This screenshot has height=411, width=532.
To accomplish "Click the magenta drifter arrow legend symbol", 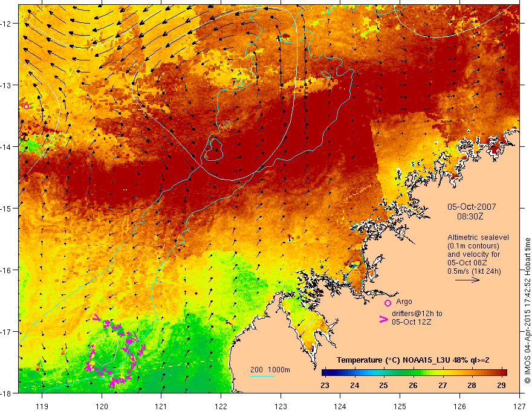I will coord(383,319).
